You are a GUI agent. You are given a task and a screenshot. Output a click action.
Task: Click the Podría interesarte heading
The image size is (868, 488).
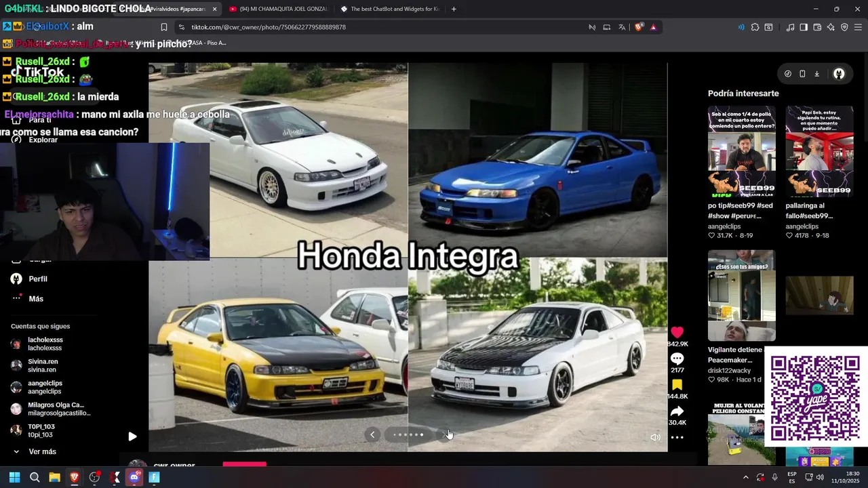click(x=743, y=94)
